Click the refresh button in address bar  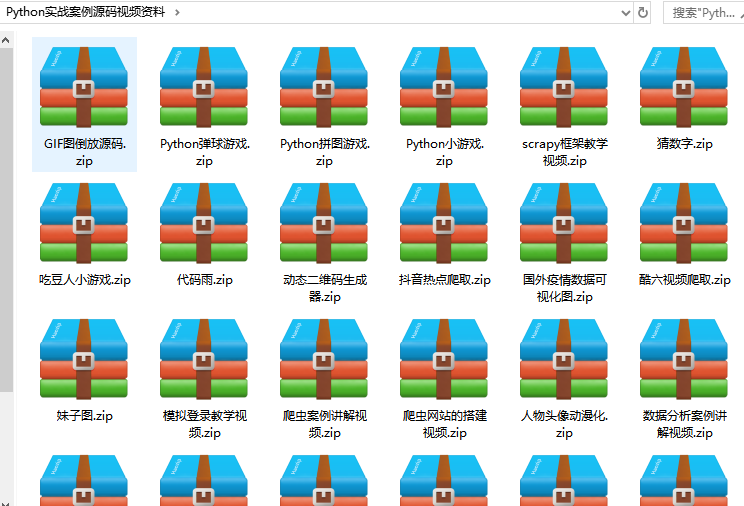pyautogui.click(x=643, y=12)
